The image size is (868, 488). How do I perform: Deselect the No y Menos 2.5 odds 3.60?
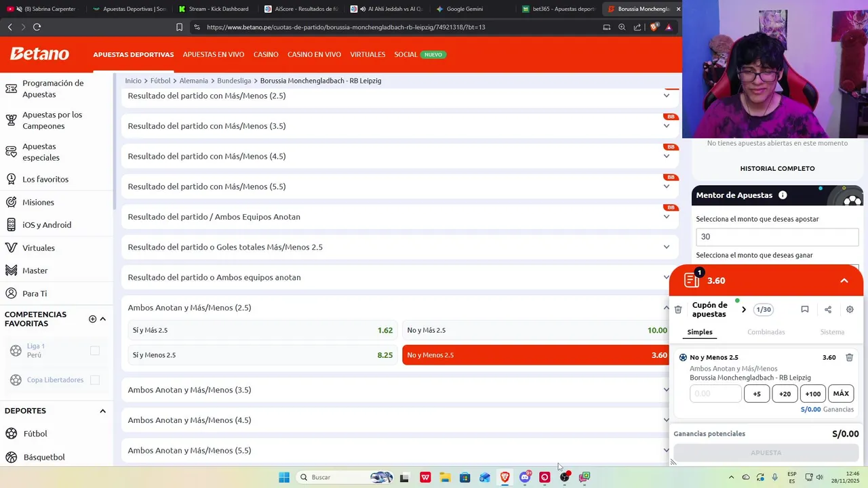(x=536, y=355)
